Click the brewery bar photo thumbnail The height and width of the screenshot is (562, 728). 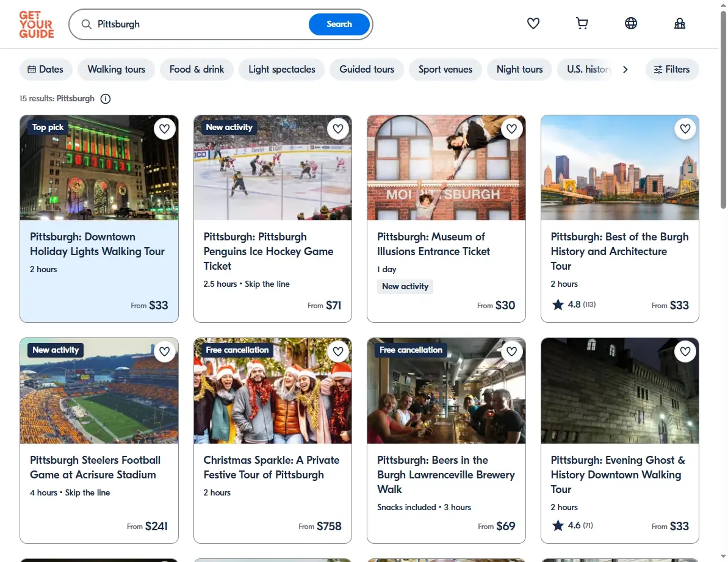[446, 391]
